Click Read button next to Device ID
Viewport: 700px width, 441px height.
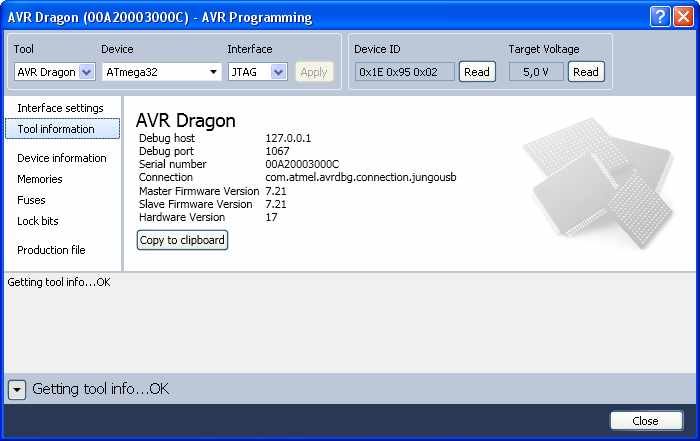tap(477, 72)
